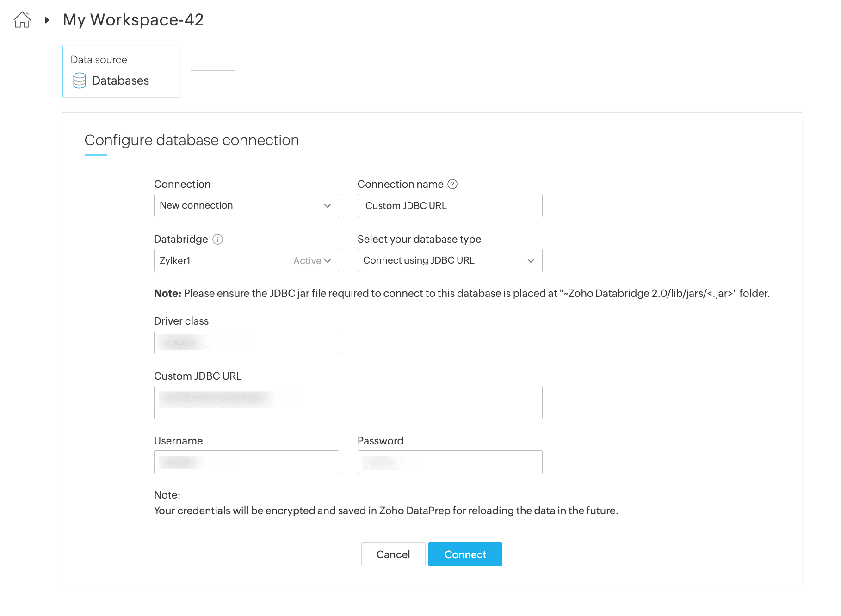Focus the Connection name field
The image size is (841, 616).
point(450,206)
